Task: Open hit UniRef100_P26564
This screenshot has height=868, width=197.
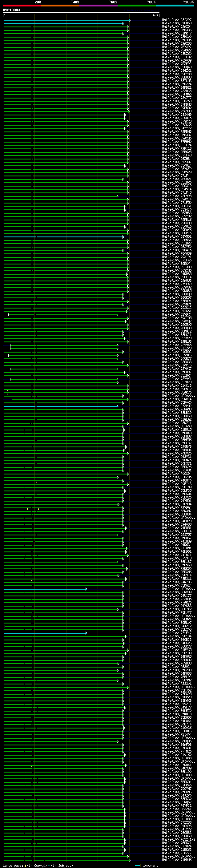Action: pyautogui.click(x=177, y=240)
